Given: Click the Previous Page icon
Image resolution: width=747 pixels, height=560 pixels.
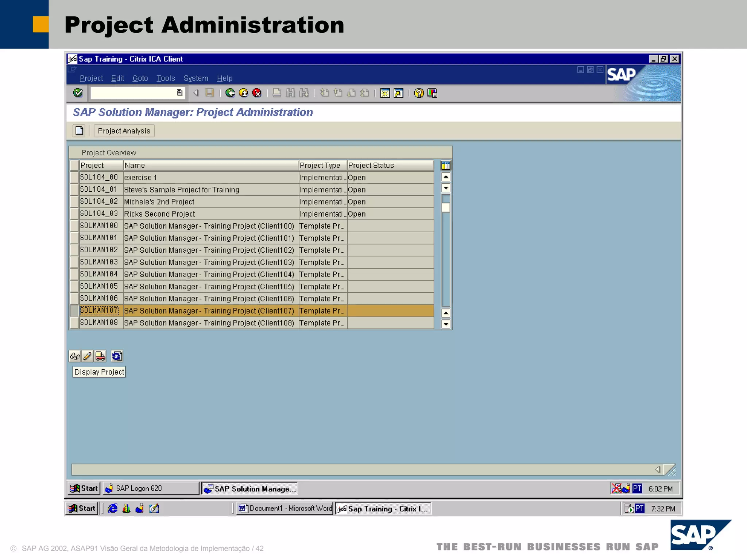Looking at the screenshot, I should point(338,93).
